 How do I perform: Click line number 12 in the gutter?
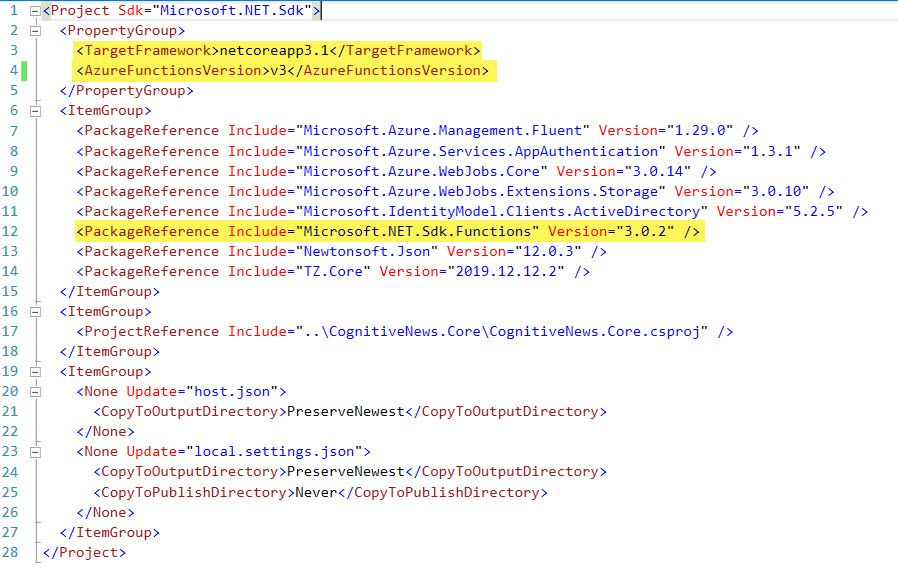[11, 232]
